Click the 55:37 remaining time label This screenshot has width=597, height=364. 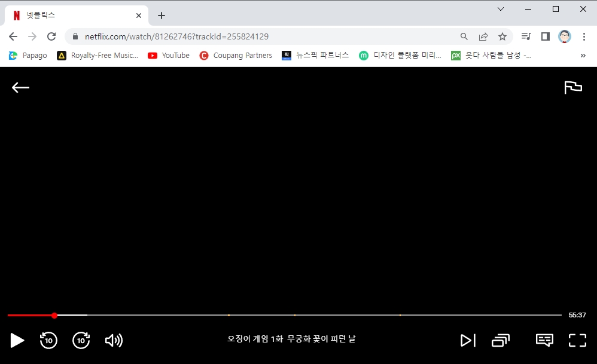coord(577,315)
